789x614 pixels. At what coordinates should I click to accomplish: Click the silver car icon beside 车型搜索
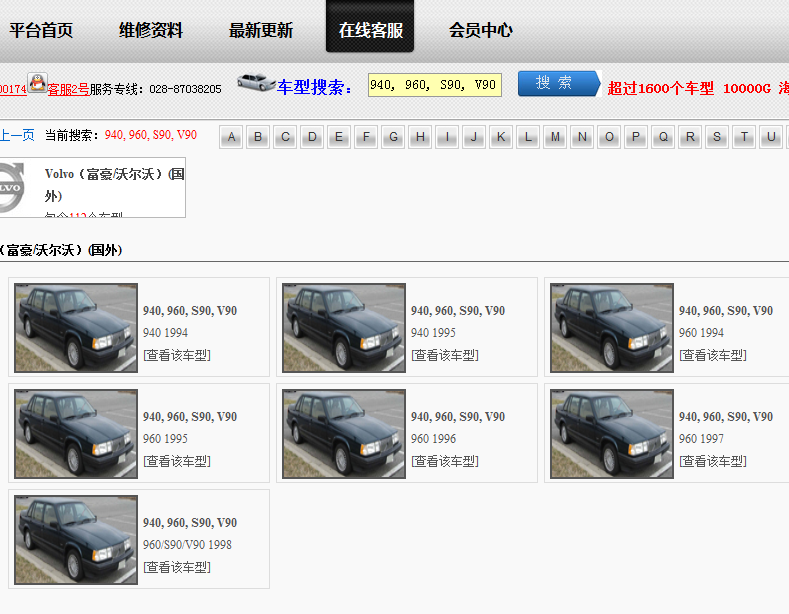(256, 82)
